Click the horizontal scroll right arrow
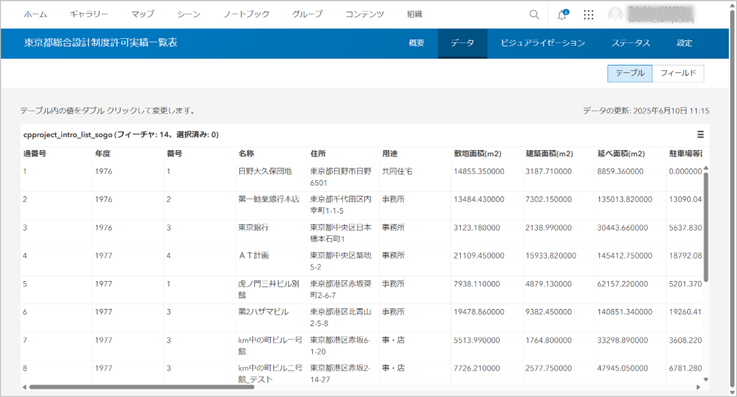 coord(698,387)
